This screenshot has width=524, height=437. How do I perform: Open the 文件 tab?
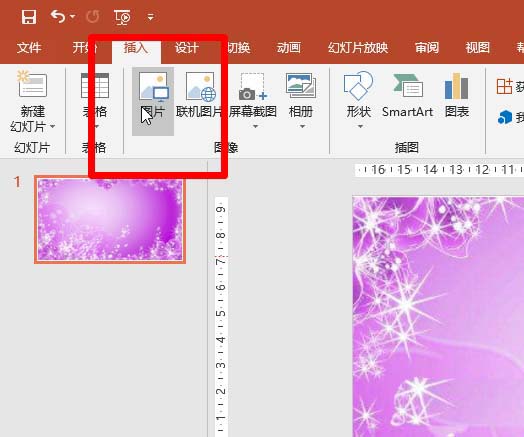coord(29,48)
